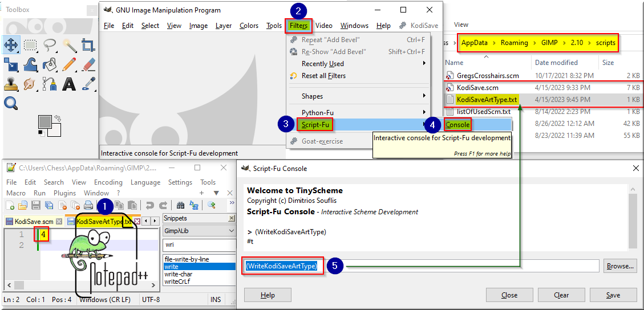
Task: Click Notepad++ Zoom In toolbar icon
Action: (x=212, y=206)
